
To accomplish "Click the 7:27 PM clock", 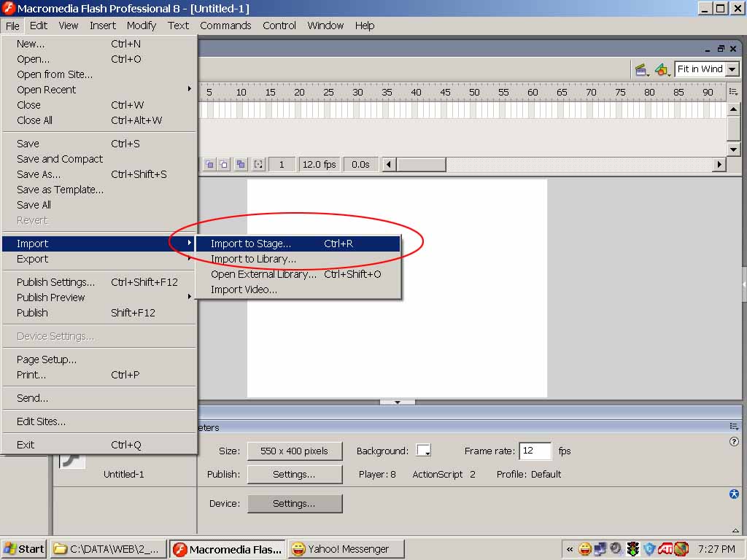I will click(716, 549).
